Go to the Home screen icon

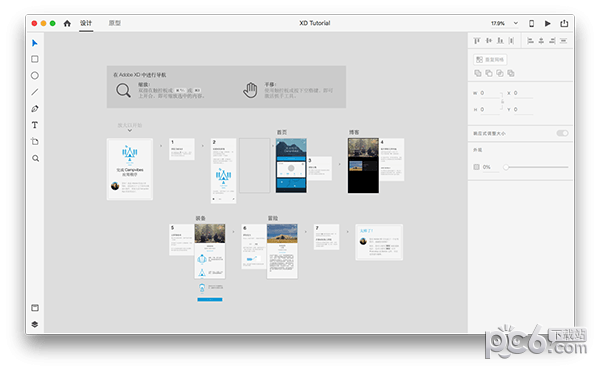67,23
